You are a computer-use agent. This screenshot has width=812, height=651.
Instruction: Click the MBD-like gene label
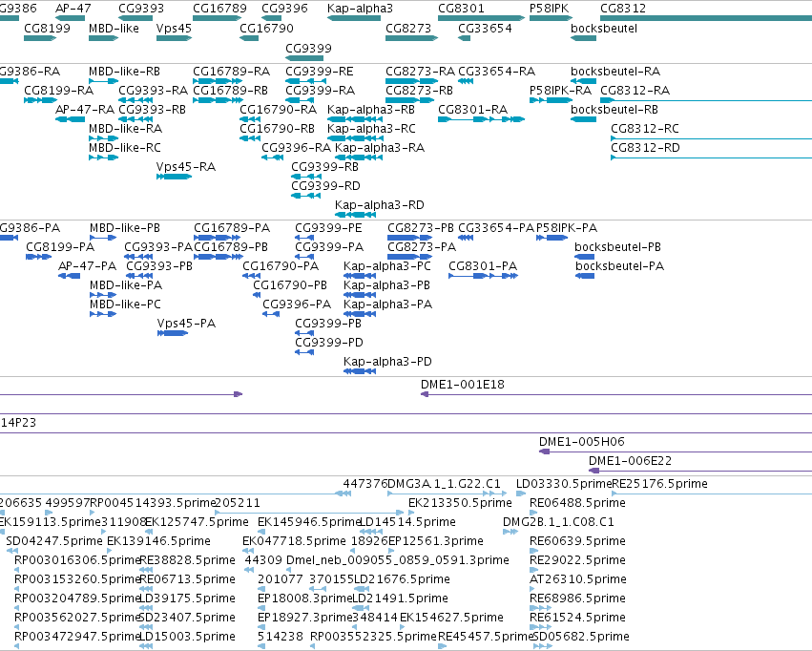click(114, 28)
